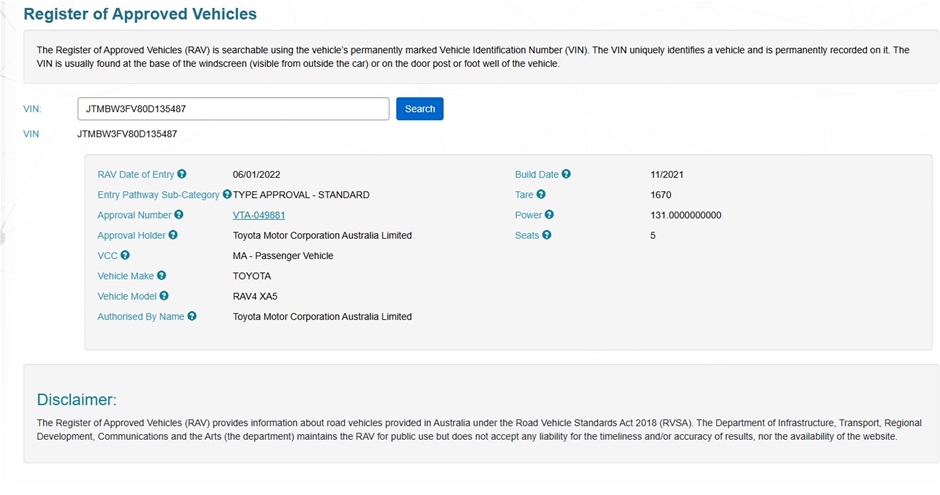Click inside the VIN input field

coord(232,109)
